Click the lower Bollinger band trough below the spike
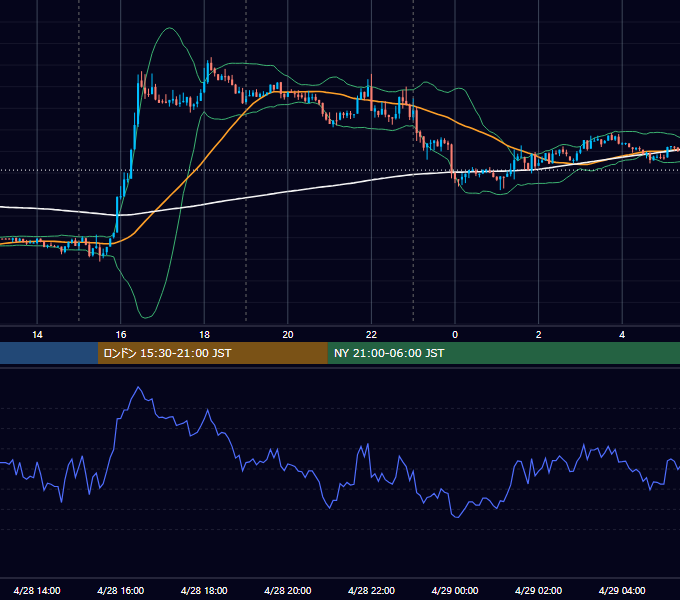 point(146,317)
